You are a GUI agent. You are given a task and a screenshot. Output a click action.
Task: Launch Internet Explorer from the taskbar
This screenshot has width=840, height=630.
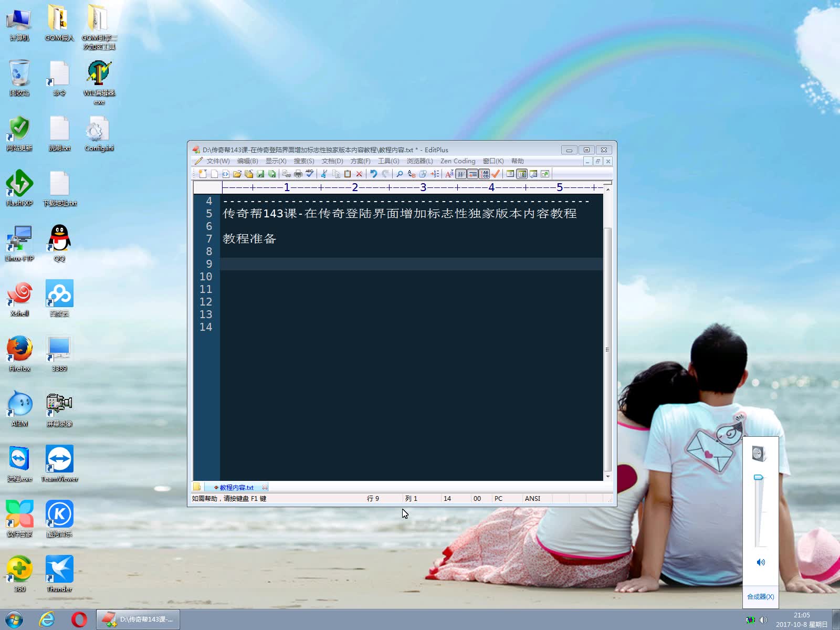(x=47, y=619)
